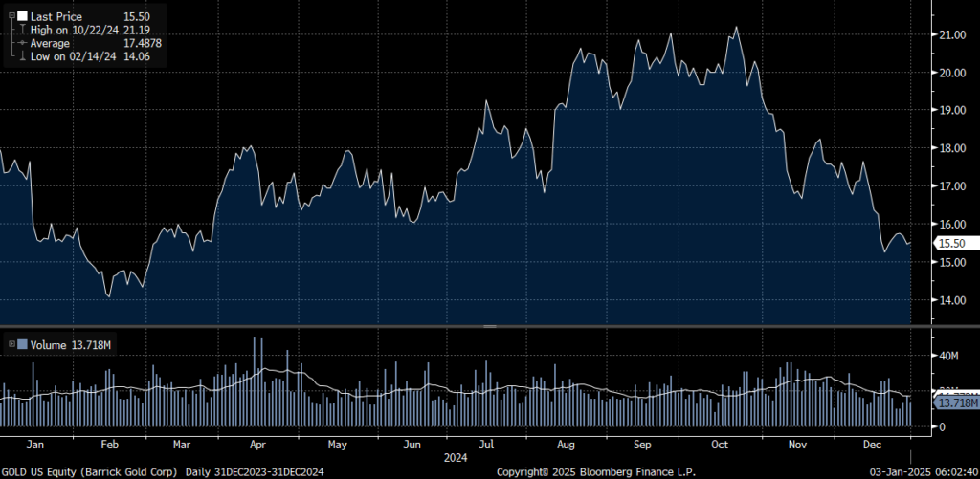Click the GOLD US Equity security label
Image resolution: width=980 pixels, height=479 pixels.
coord(40,471)
